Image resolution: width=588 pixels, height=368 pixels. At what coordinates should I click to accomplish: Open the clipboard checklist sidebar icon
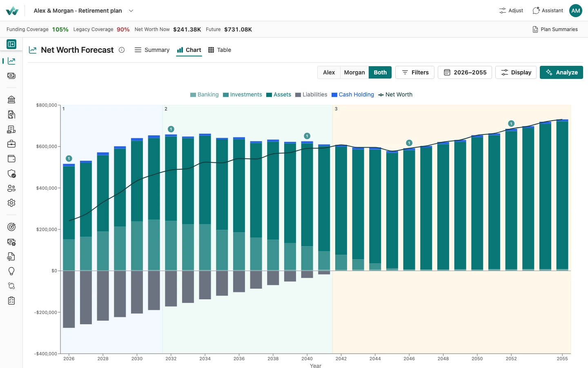click(x=11, y=301)
